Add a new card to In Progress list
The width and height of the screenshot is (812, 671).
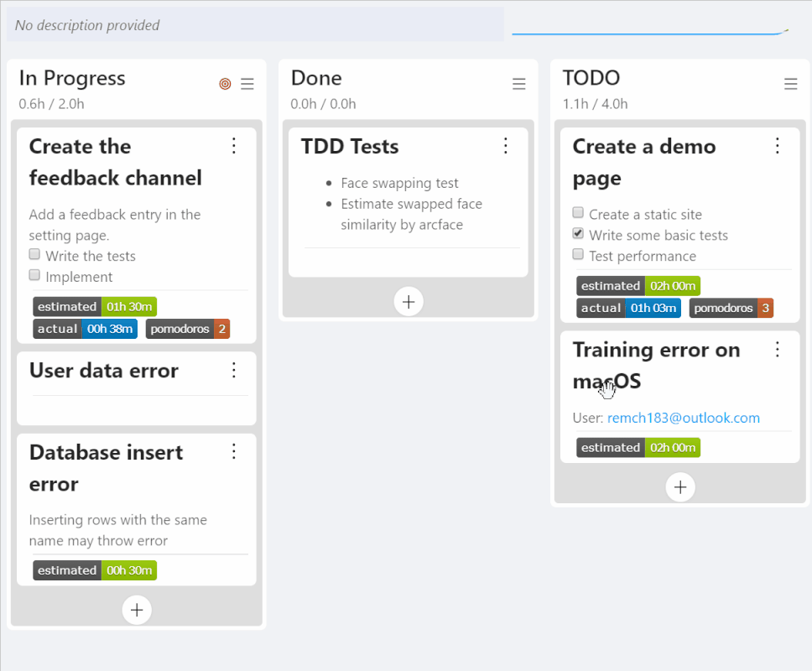point(137,610)
